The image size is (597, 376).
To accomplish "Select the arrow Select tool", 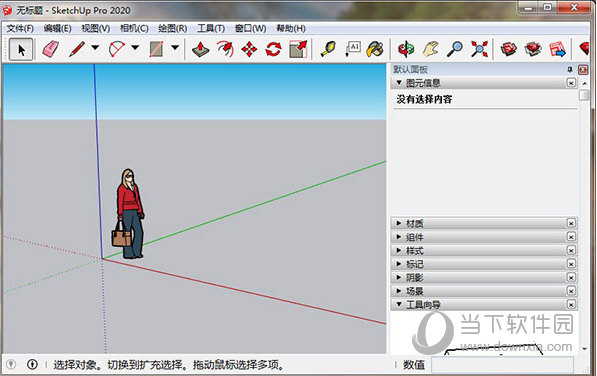I will 21,49.
